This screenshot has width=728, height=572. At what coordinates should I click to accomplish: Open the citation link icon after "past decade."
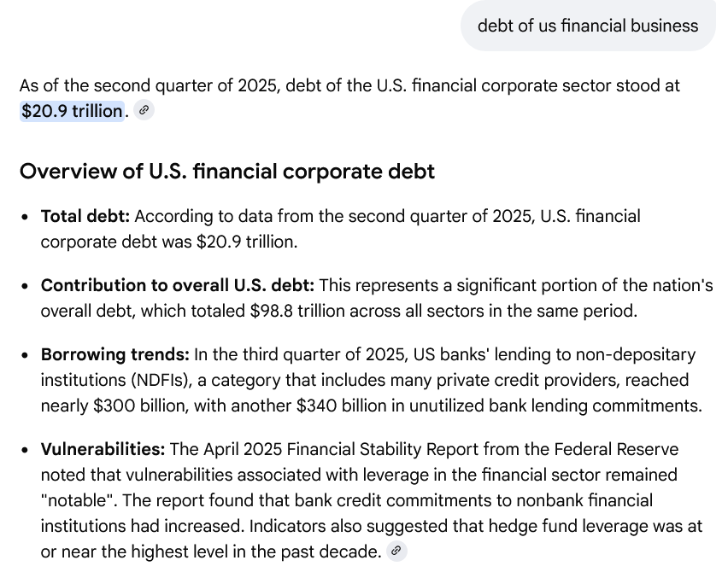[396, 551]
